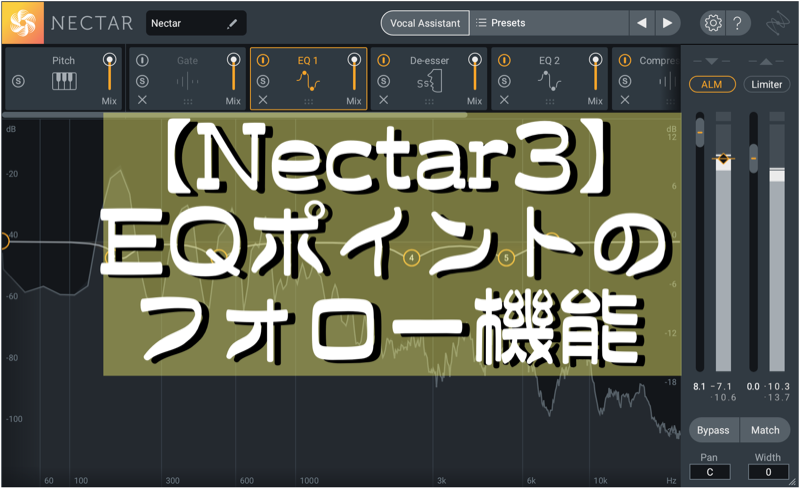Open help question mark
Viewport: 800px width, 488px height.
(x=737, y=23)
